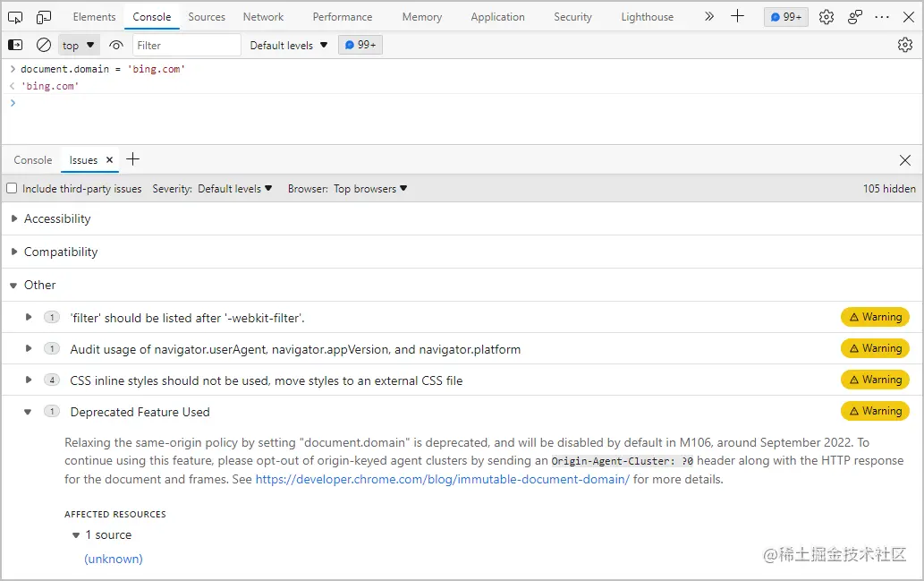Open the Browser Top browsers dropdown
The width and height of the screenshot is (924, 581).
pyautogui.click(x=370, y=189)
